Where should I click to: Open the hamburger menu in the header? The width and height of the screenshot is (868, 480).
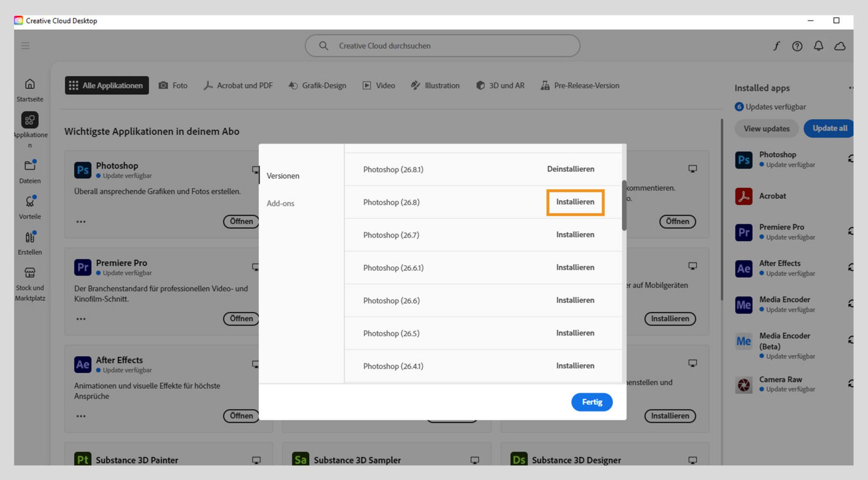click(25, 46)
